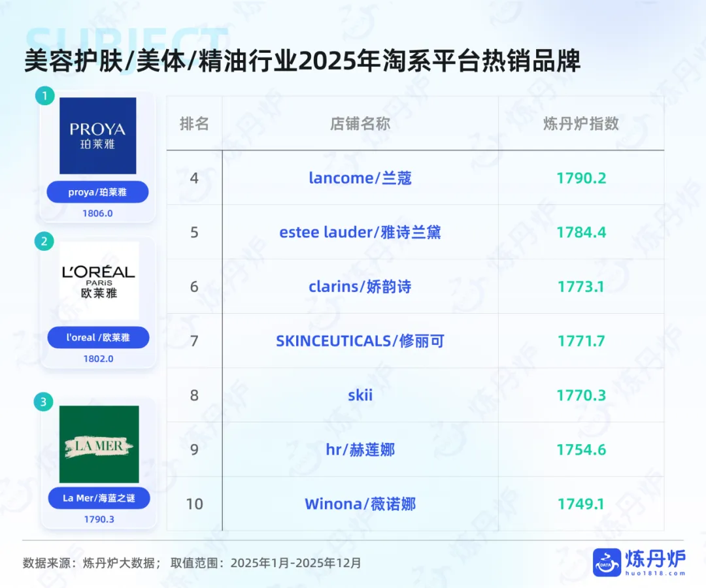Click rank number 9 cell
This screenshot has width=706, height=588.
coord(194,449)
